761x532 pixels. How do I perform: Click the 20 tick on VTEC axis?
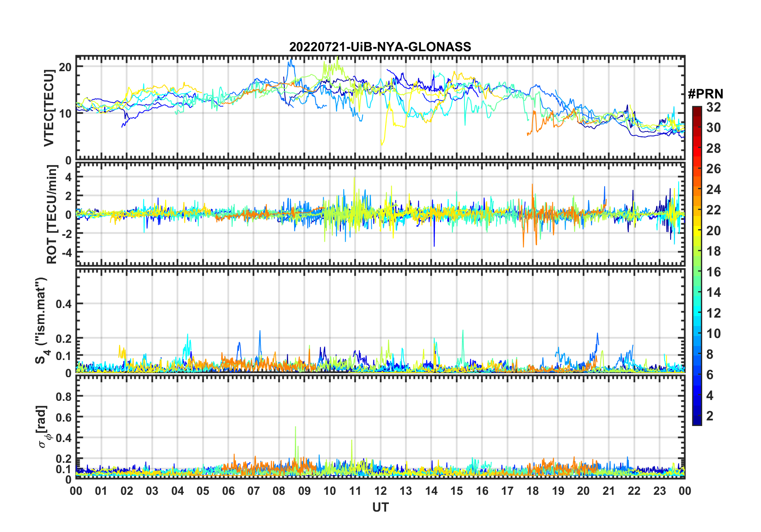pos(65,67)
